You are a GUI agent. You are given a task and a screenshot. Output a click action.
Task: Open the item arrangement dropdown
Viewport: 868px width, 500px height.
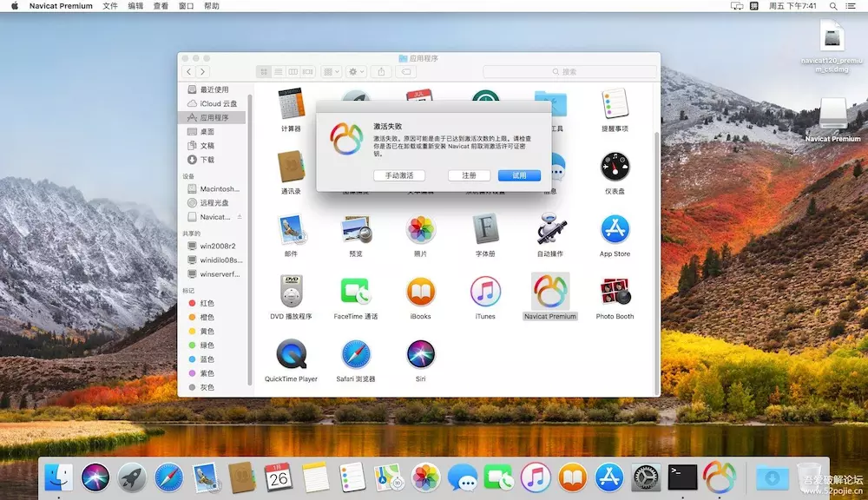[331, 71]
